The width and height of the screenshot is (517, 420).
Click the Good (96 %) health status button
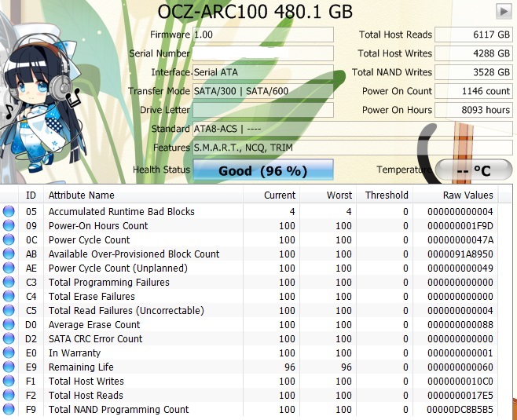262,170
